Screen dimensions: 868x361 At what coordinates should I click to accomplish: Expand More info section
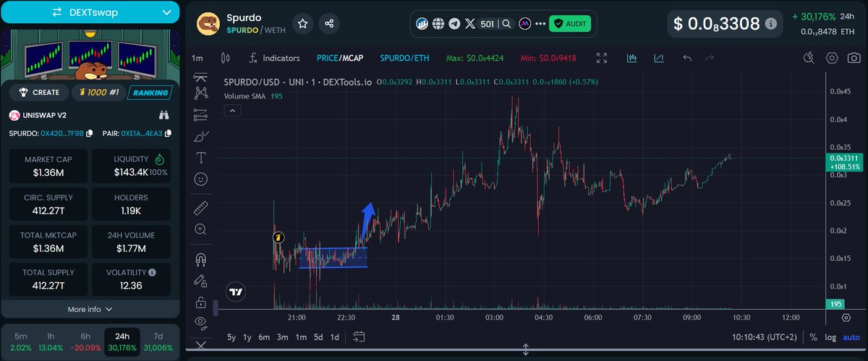(x=90, y=310)
